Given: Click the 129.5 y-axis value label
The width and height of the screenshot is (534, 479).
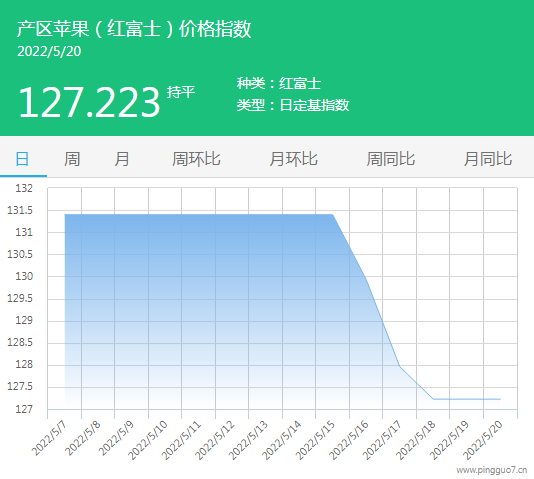Looking at the screenshot, I should point(20,298).
